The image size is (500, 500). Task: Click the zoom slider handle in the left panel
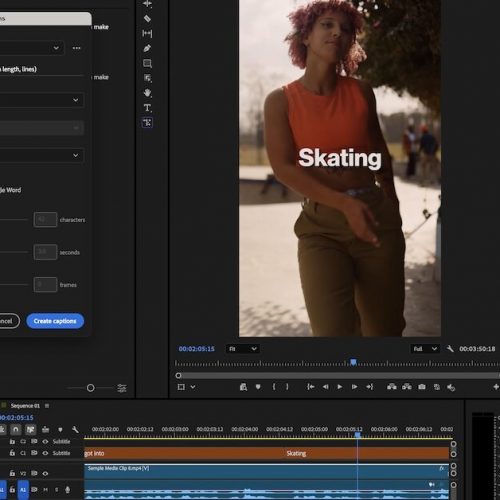click(x=90, y=388)
